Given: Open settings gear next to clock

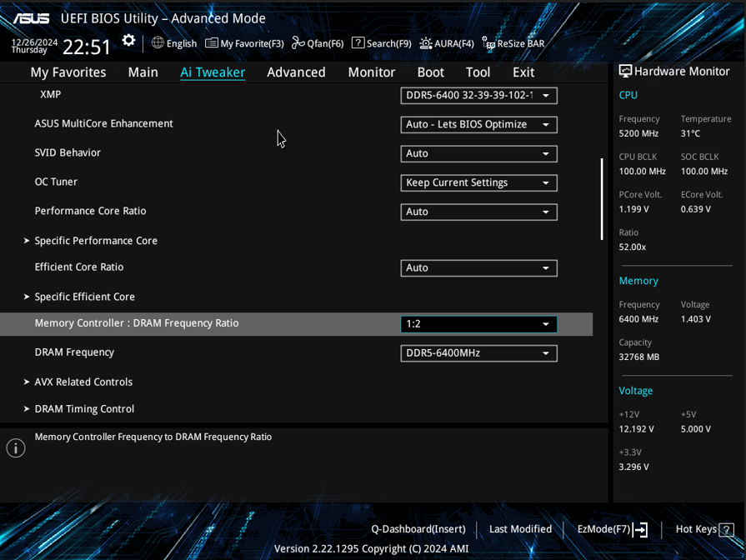Looking at the screenshot, I should (128, 41).
